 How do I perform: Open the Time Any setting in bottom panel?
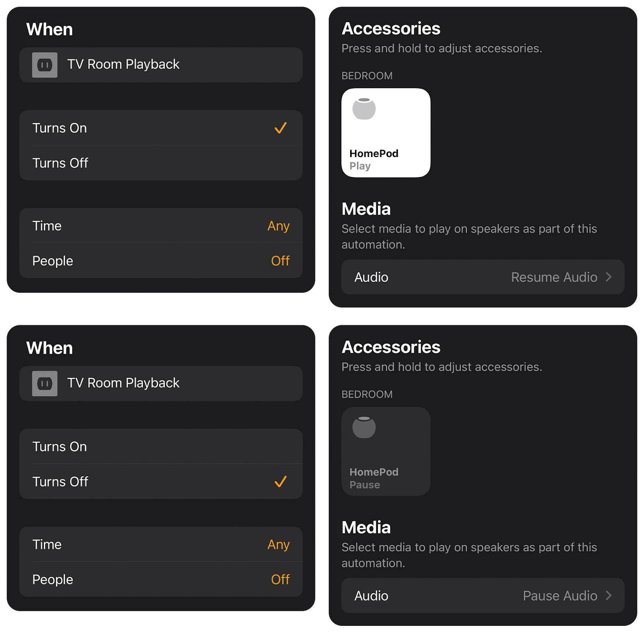[161, 544]
